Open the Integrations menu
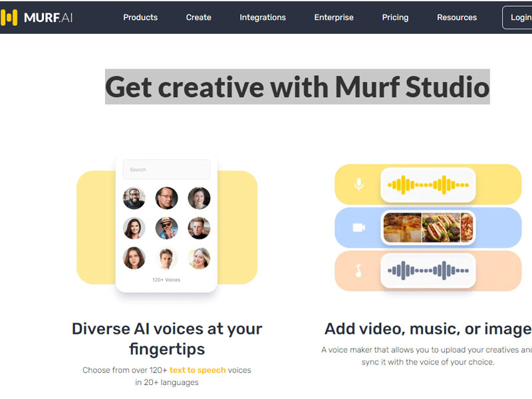The width and height of the screenshot is (532, 399). click(263, 17)
